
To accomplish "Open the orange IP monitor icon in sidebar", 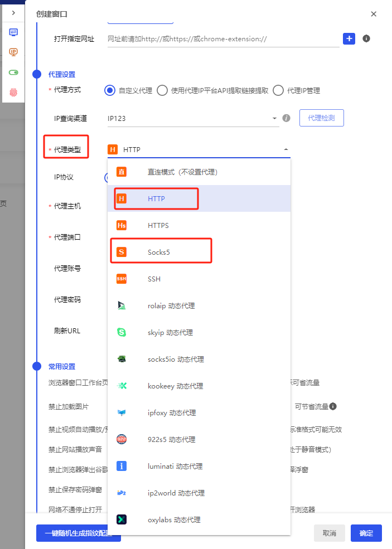I will coord(13,52).
